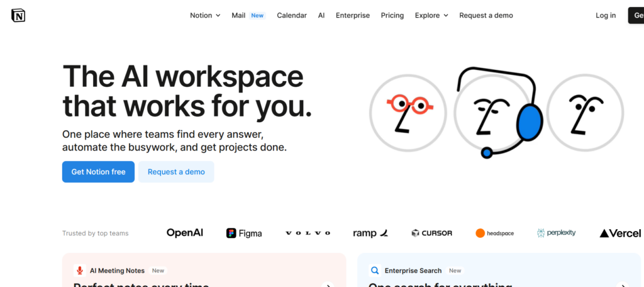Screen dimensions: 644x287
Task: Click Request a demo button below the headline
Action: tap(176, 172)
